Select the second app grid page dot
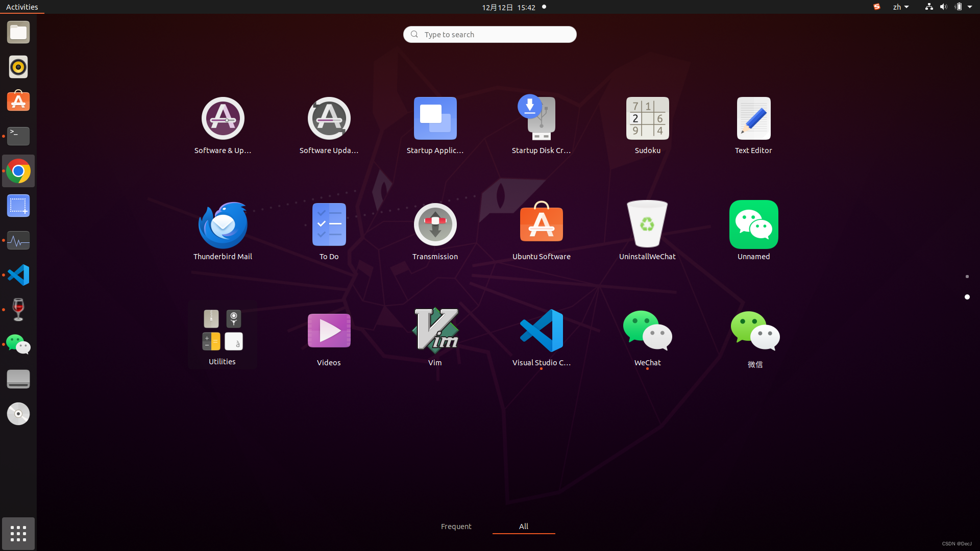This screenshot has height=551, width=980. [x=967, y=297]
